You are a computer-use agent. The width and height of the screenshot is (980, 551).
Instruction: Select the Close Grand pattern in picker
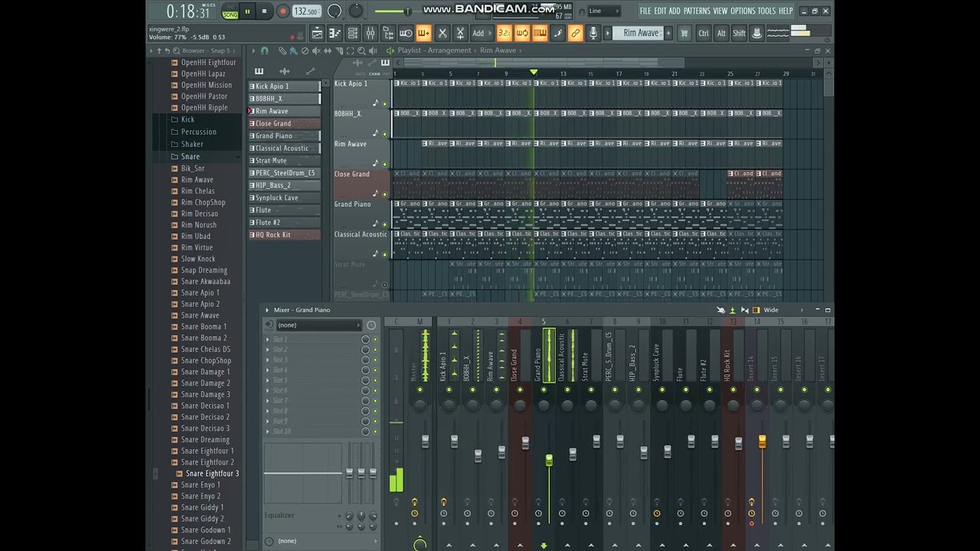pos(284,123)
